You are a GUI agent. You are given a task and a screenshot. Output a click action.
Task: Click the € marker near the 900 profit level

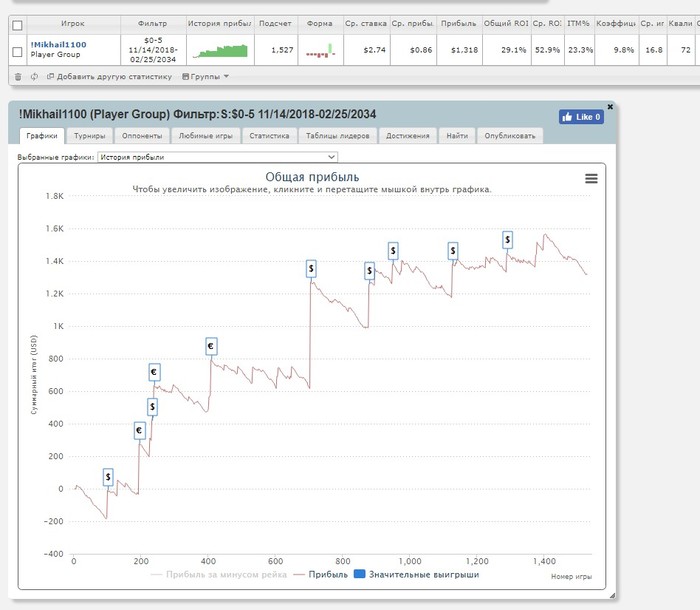[211, 346]
